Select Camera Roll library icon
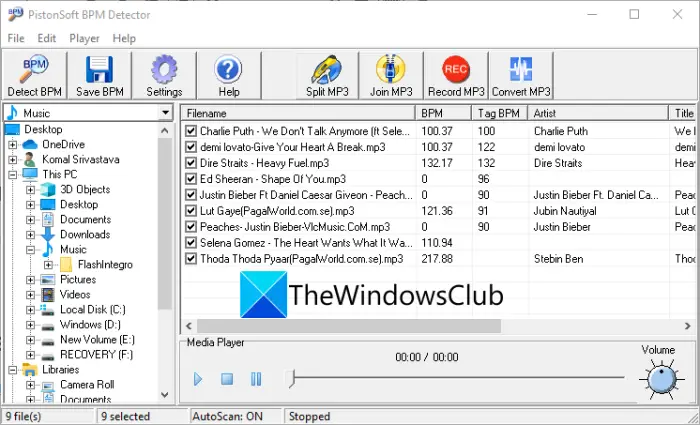The image size is (700, 425). (48, 385)
